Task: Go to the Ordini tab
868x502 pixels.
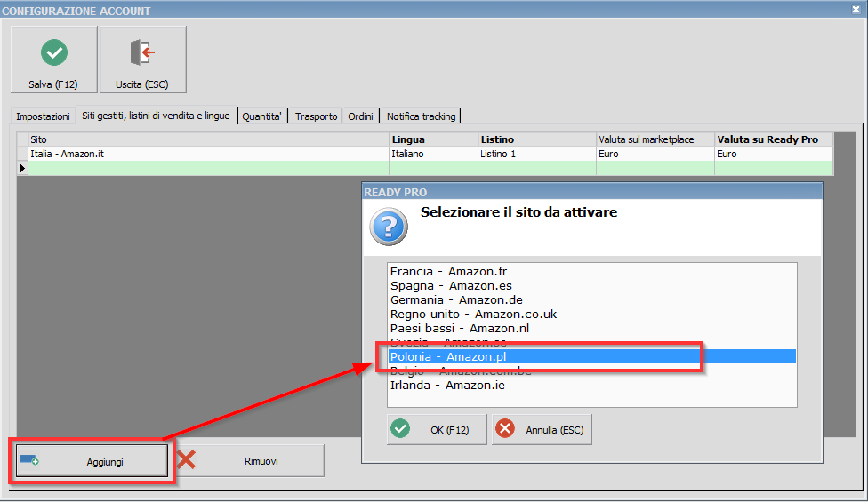Action: point(360,116)
